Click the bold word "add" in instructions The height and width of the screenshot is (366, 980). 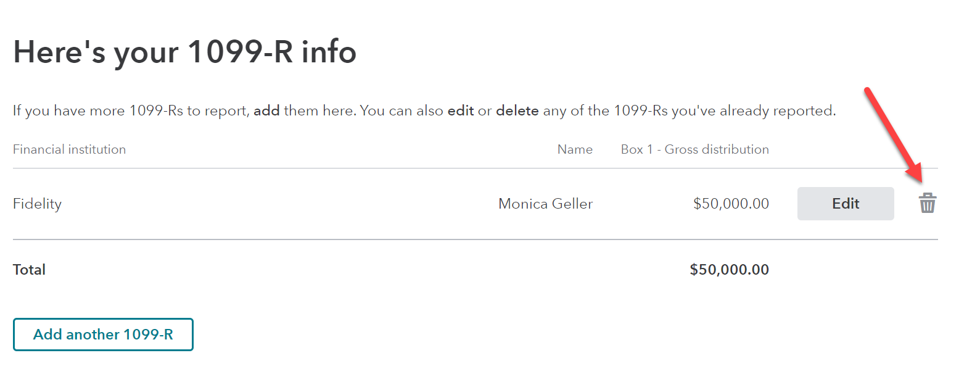pos(266,110)
